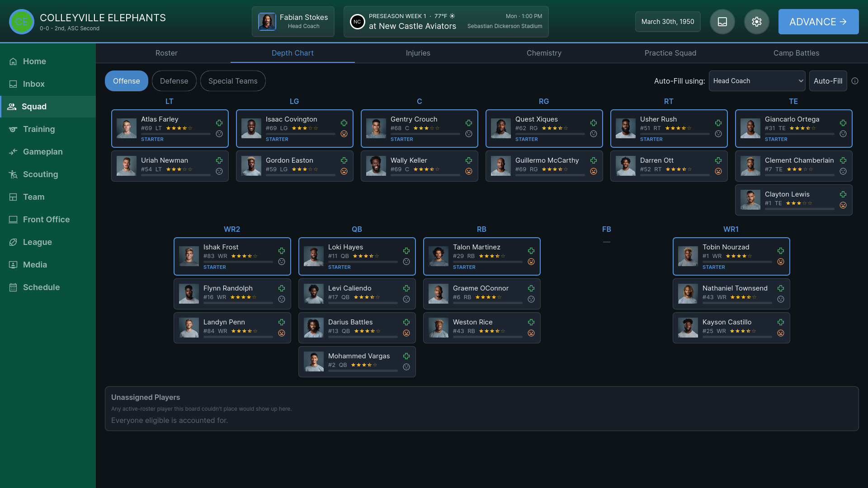
Task: Open the settings gear icon
Action: click(x=757, y=22)
